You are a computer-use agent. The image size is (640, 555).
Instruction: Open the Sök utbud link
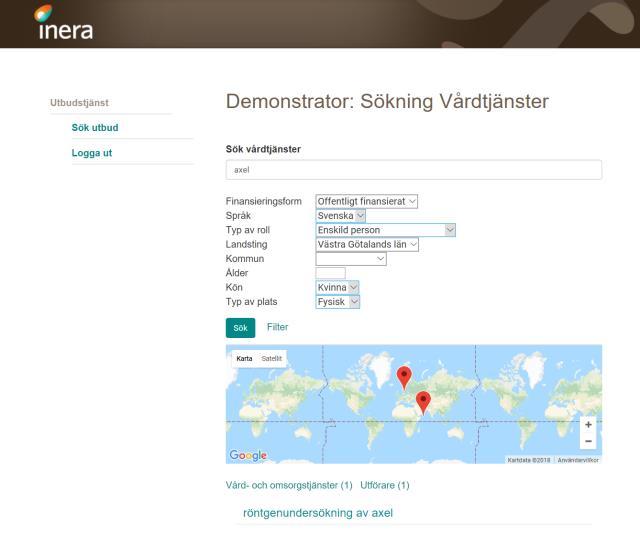point(95,128)
